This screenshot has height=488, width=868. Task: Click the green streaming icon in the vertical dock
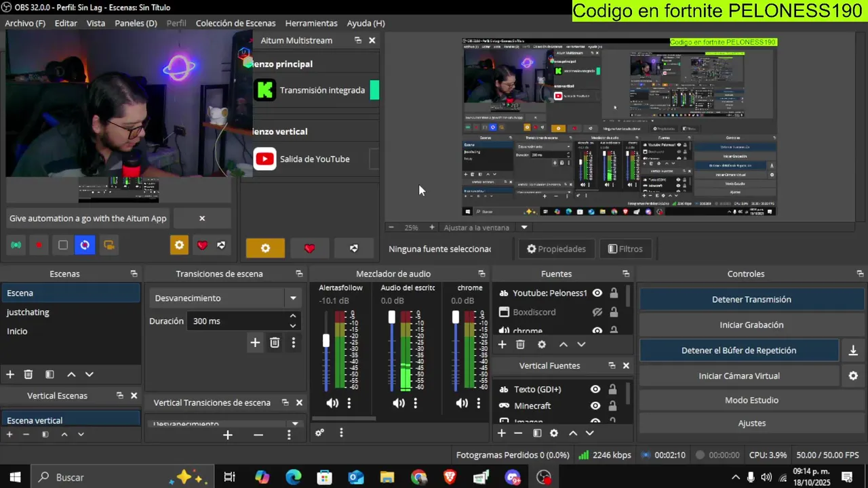[x=16, y=245]
